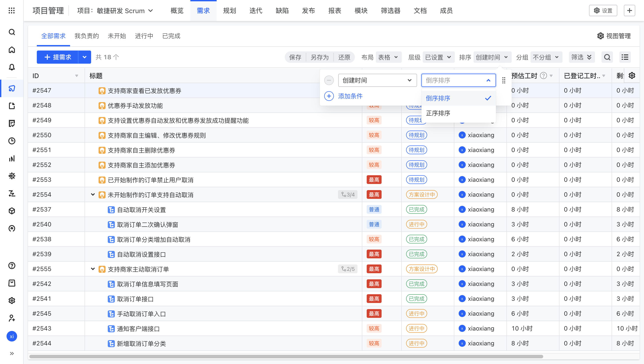Open the 我负责的 view tab
This screenshot has height=364, width=644.
tap(87, 36)
